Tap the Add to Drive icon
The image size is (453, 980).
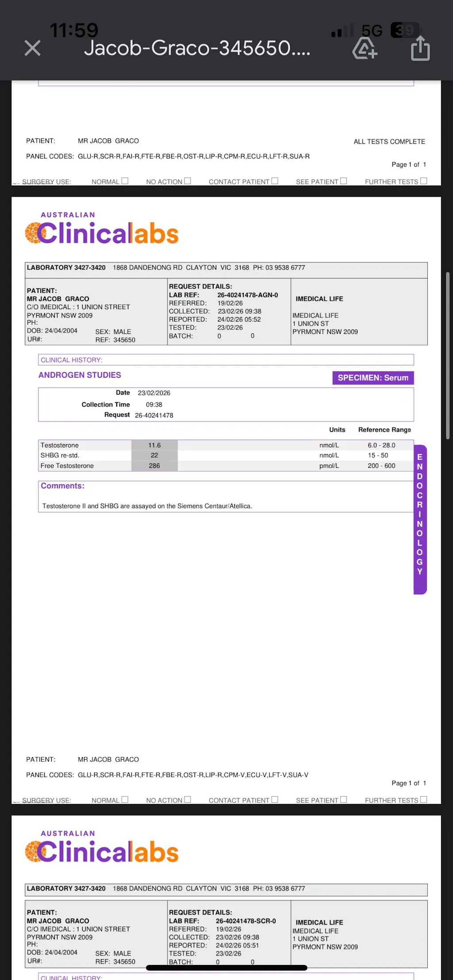click(x=365, y=48)
